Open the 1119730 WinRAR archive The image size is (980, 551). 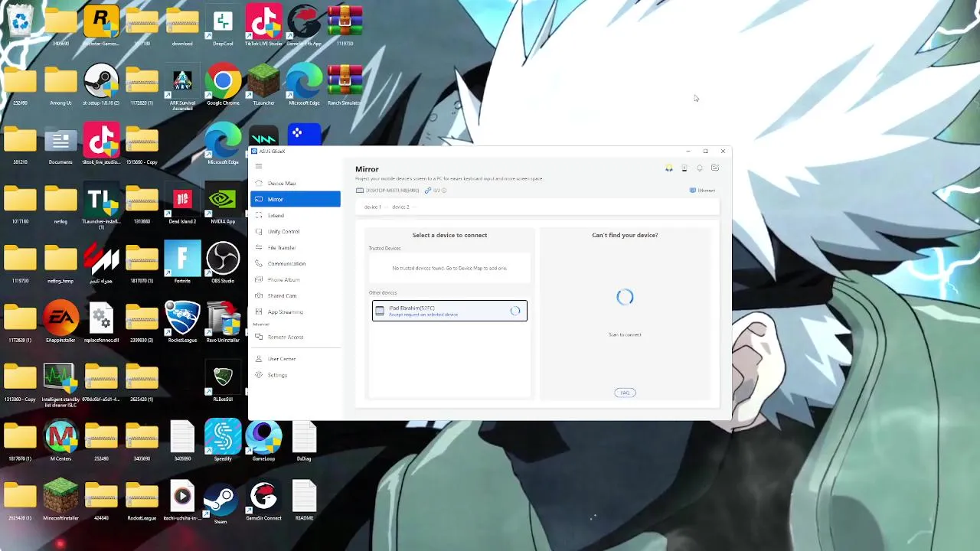point(345,26)
